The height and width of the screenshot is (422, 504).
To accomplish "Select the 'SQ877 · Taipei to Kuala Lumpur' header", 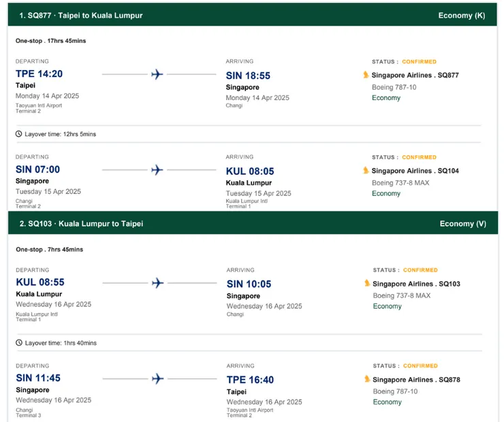I will (x=81, y=15).
